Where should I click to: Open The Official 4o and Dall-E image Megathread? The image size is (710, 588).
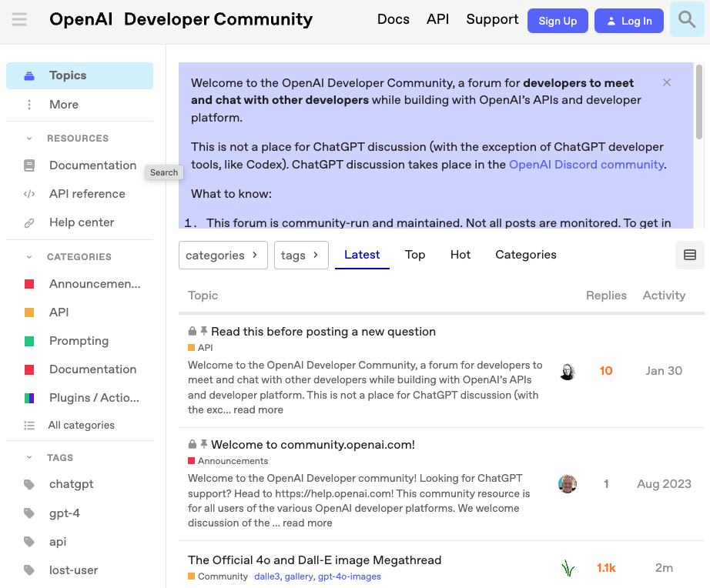315,560
